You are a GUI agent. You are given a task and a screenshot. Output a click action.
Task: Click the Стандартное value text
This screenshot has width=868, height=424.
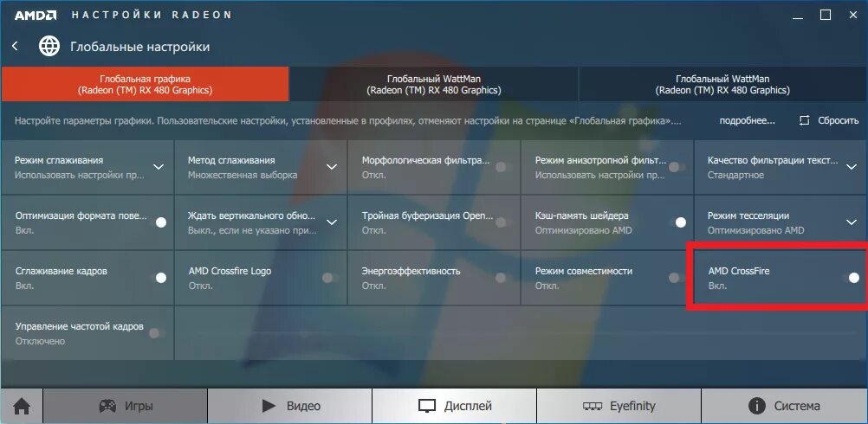click(x=735, y=176)
